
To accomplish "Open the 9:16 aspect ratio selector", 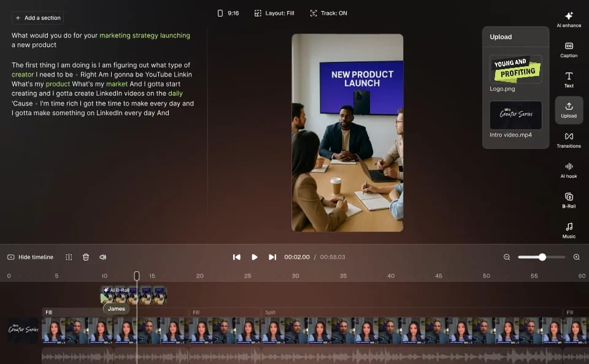I will (x=228, y=12).
